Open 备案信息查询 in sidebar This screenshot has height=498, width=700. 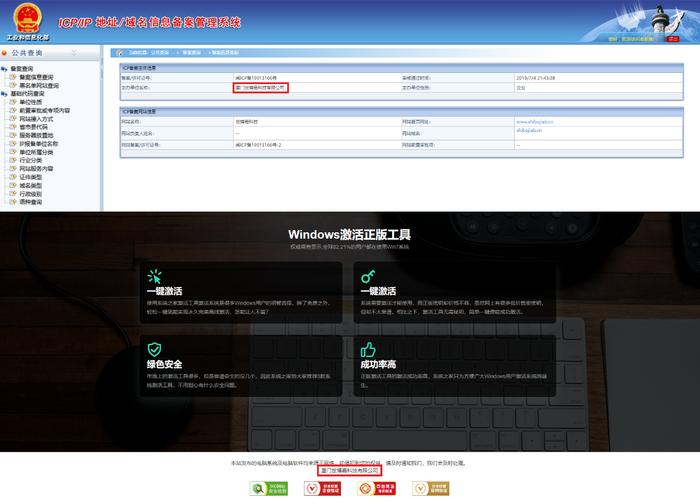coord(36,77)
